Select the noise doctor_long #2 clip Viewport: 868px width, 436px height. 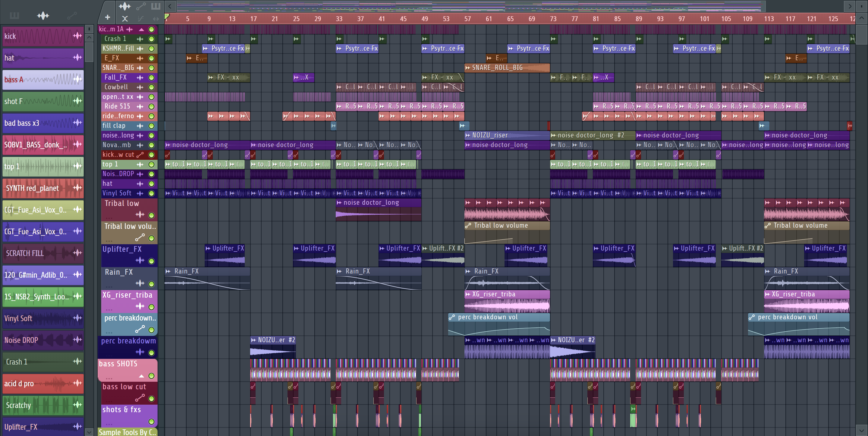point(592,135)
